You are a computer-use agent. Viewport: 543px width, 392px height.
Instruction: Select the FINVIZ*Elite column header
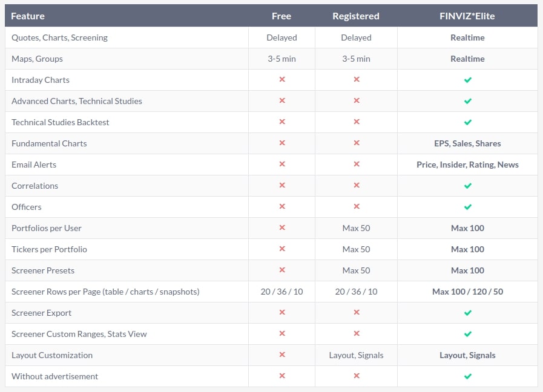click(x=467, y=16)
